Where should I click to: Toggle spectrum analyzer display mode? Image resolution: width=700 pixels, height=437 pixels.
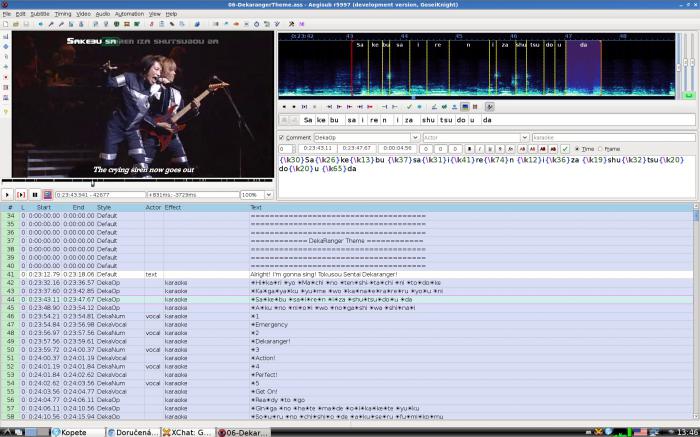pos(465,107)
